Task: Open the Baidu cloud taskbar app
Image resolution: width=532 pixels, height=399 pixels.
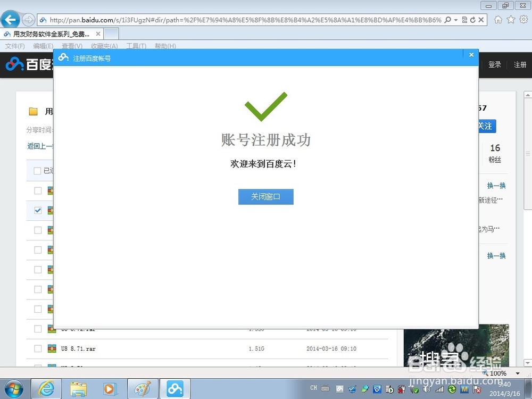Action: coord(175,389)
